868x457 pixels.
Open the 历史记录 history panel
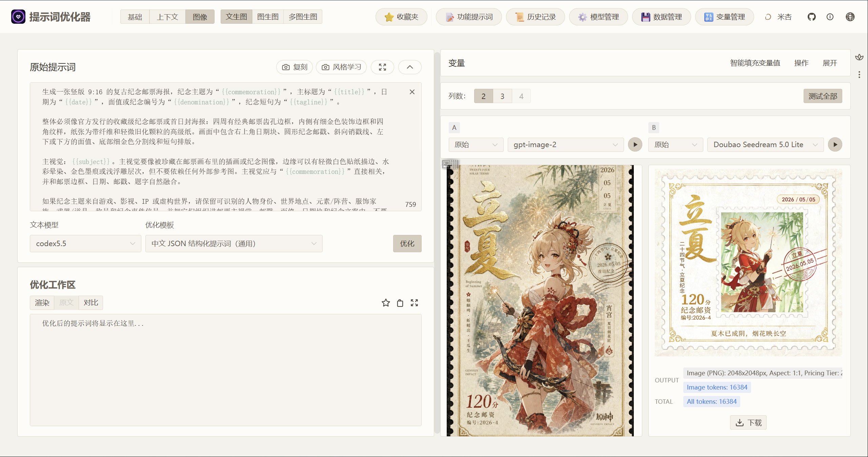coord(536,17)
